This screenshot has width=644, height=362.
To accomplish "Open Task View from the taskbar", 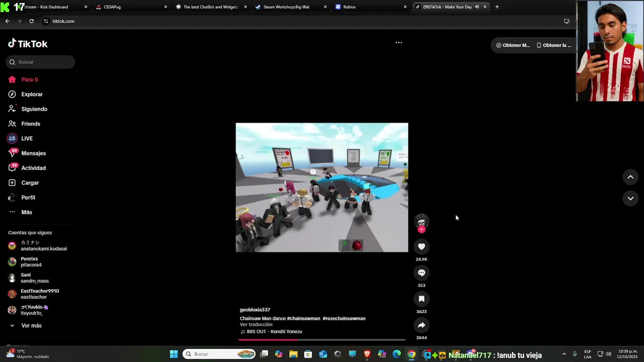I will [264, 354].
